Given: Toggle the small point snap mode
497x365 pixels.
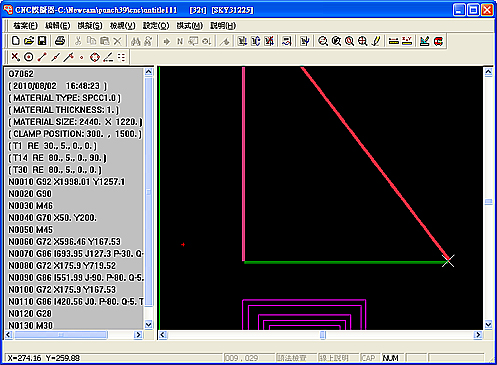Looking at the screenshot, I should click(x=82, y=57).
